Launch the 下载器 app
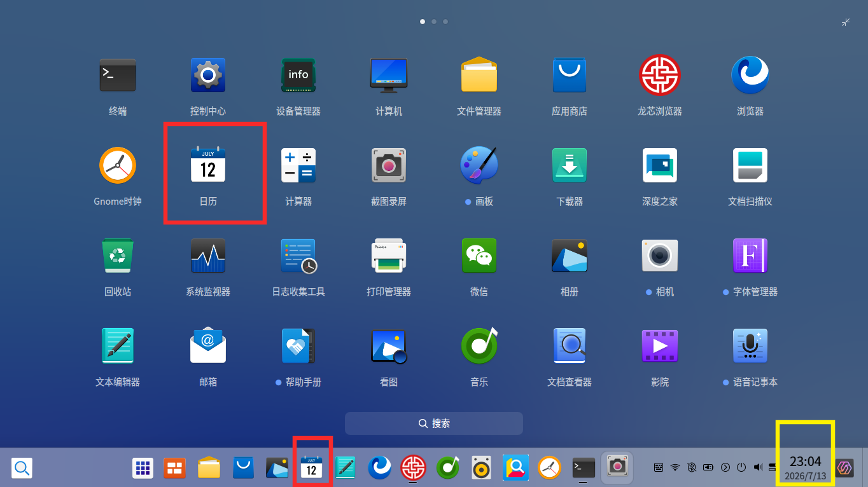This screenshot has height=487, width=868. [x=570, y=165]
